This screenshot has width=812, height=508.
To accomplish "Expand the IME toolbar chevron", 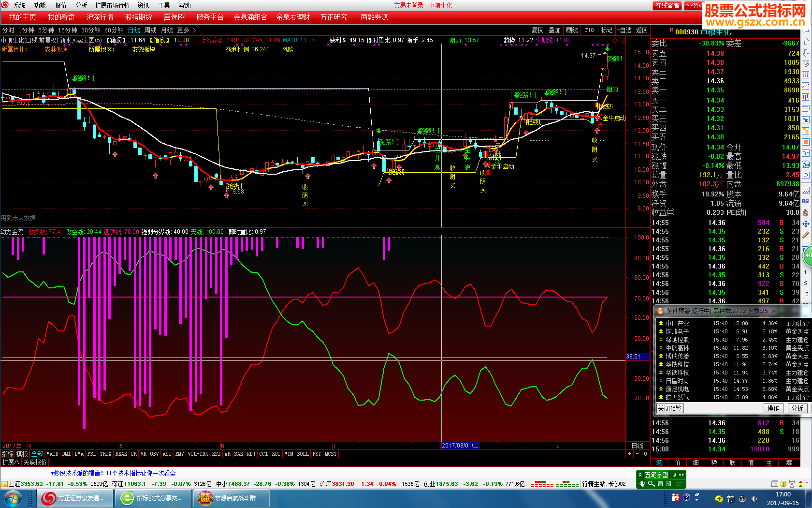I will tap(640, 475).
